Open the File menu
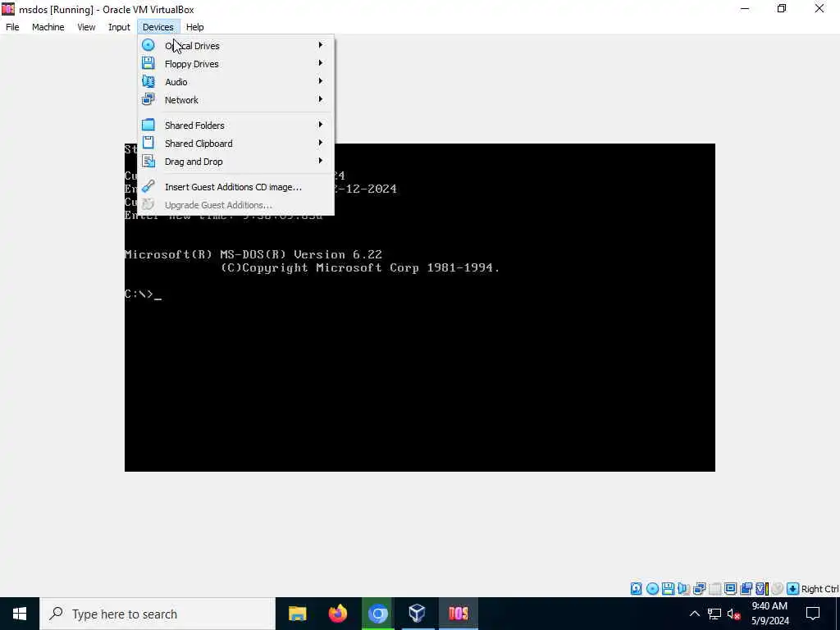Viewport: 840px width, 630px height. coord(12,27)
